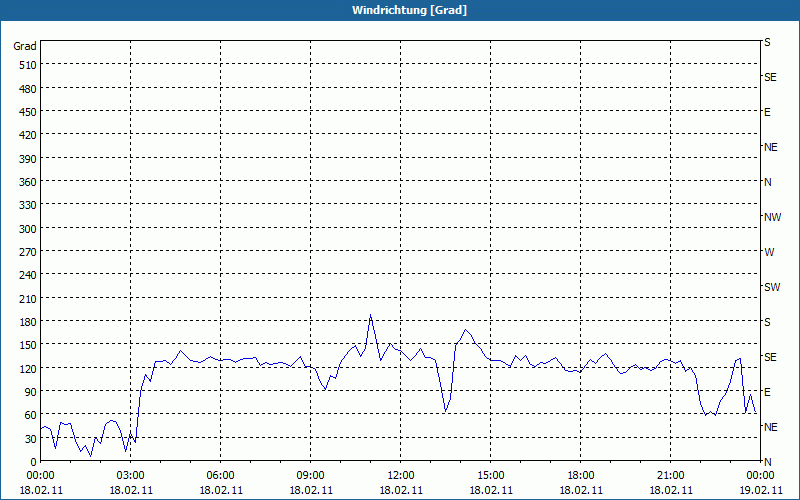Select the 90 degree label
The image size is (800, 500).
click(31, 392)
